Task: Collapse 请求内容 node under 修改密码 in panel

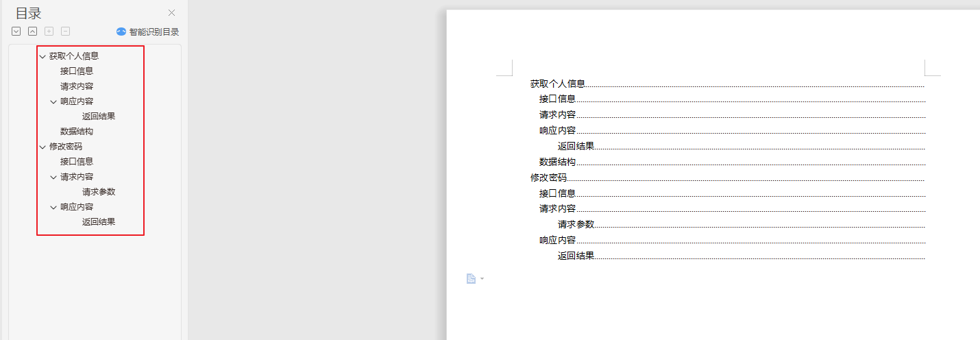Action: tap(53, 177)
